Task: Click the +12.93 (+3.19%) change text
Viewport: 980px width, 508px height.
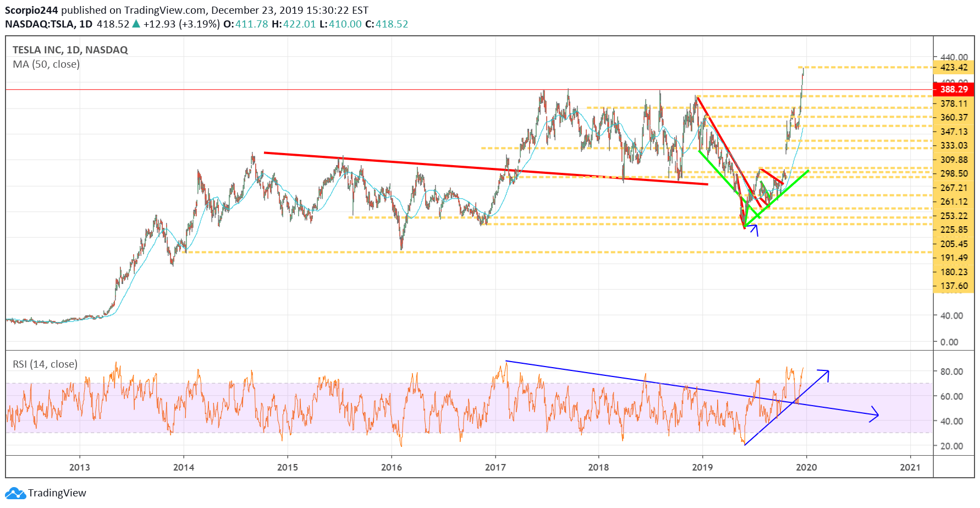Action: 181,24
